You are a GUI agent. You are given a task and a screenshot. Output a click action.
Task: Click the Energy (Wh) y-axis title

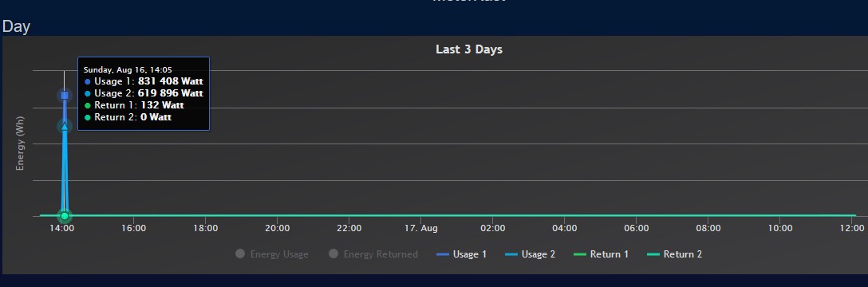[21, 143]
